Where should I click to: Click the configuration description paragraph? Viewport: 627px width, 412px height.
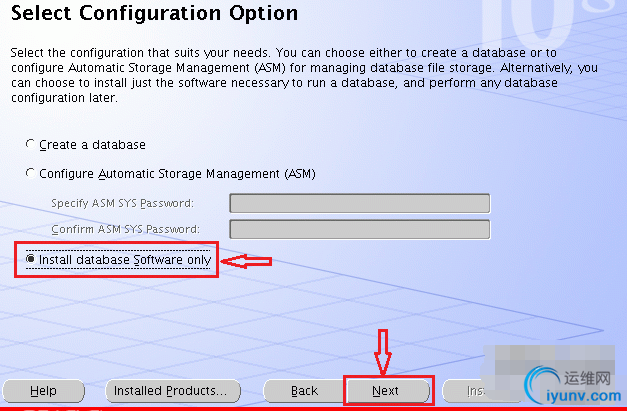[x=304, y=75]
